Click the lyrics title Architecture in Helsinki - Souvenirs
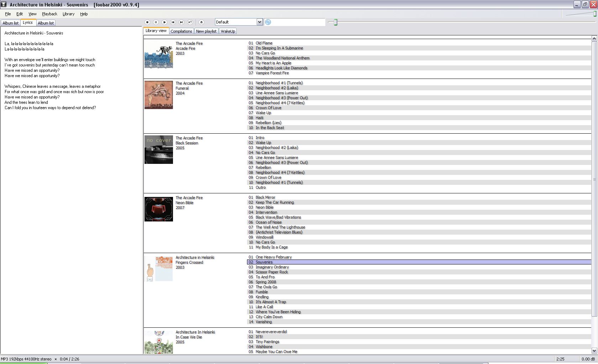The height and width of the screenshot is (364, 598). click(34, 33)
